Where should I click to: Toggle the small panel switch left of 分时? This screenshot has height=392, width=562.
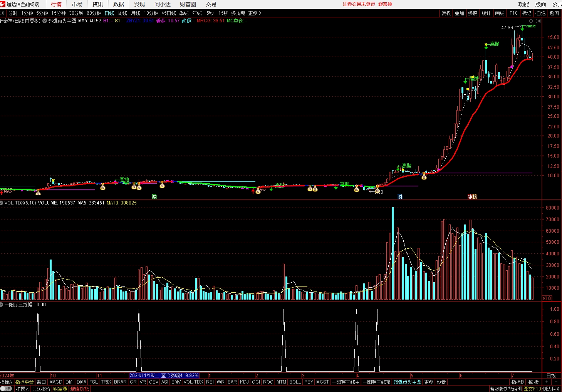(x=2, y=13)
